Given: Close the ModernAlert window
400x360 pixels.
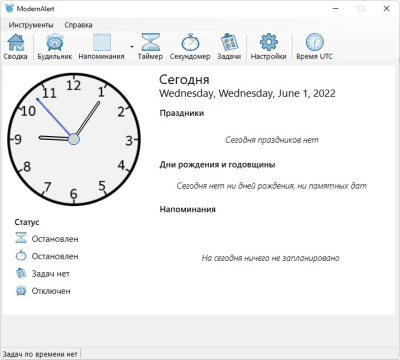Looking at the screenshot, I should point(386,9).
